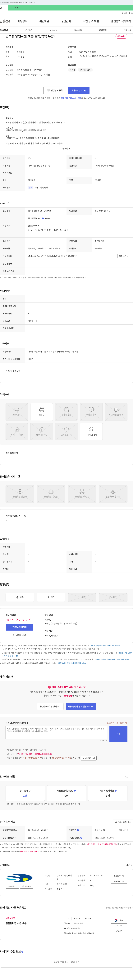The height and width of the screenshot is (980, 133).
Task: Click top 고용24 입사지원 button
Action: (79, 91)
